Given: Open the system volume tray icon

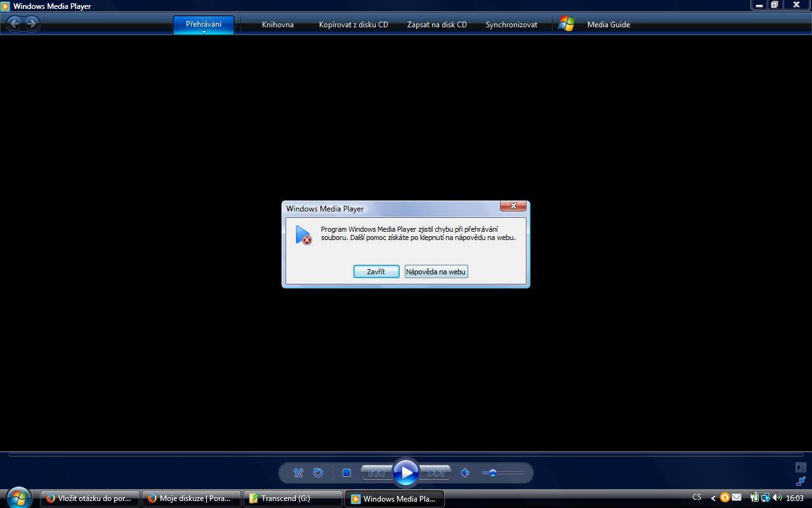Looking at the screenshot, I should pos(777,497).
